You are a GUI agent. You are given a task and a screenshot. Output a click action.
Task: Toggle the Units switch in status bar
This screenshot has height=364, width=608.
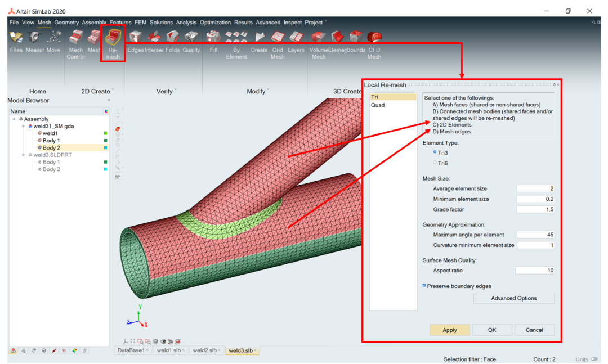[594, 359]
